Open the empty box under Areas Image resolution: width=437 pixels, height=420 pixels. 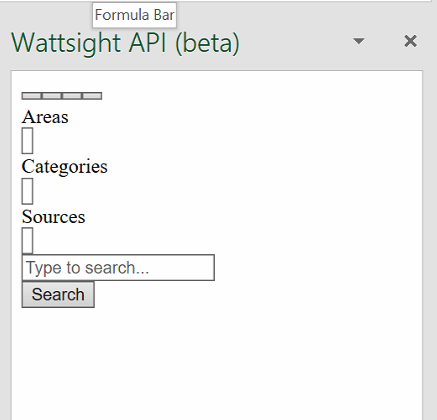pyautogui.click(x=27, y=141)
